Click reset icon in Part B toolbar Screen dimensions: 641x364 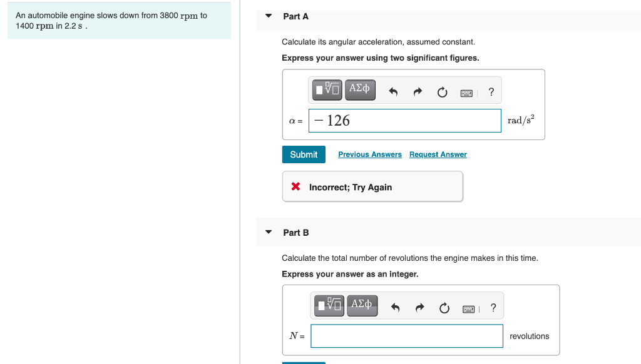point(444,308)
